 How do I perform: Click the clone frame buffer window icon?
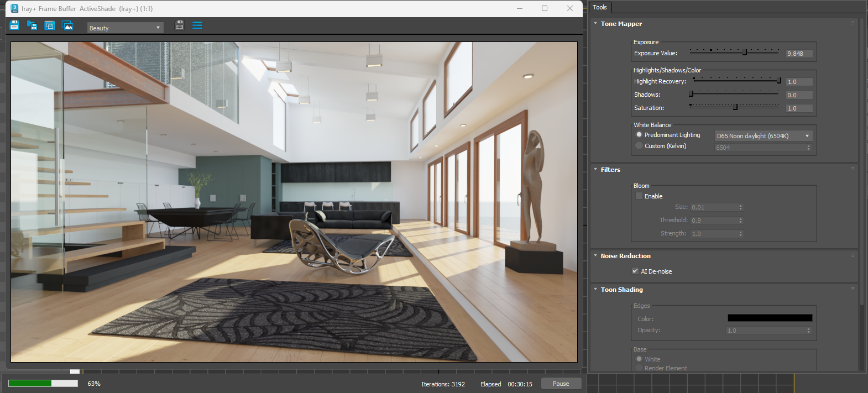50,25
